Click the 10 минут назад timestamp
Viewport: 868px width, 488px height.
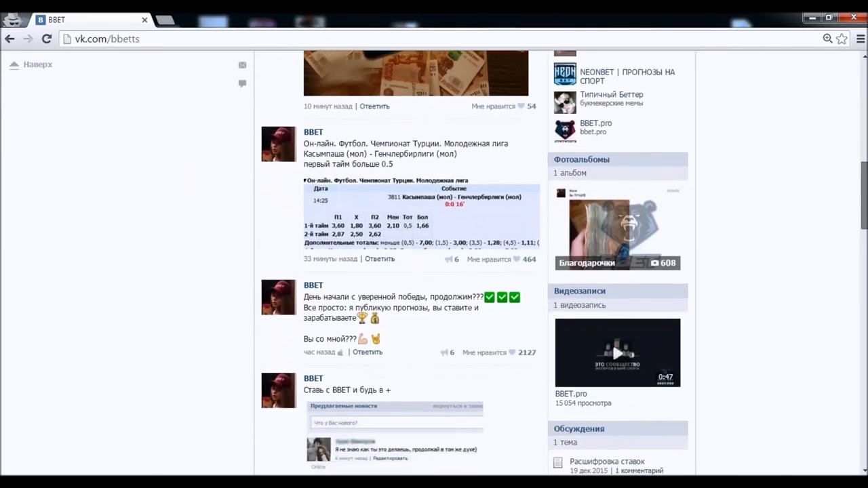coord(328,106)
